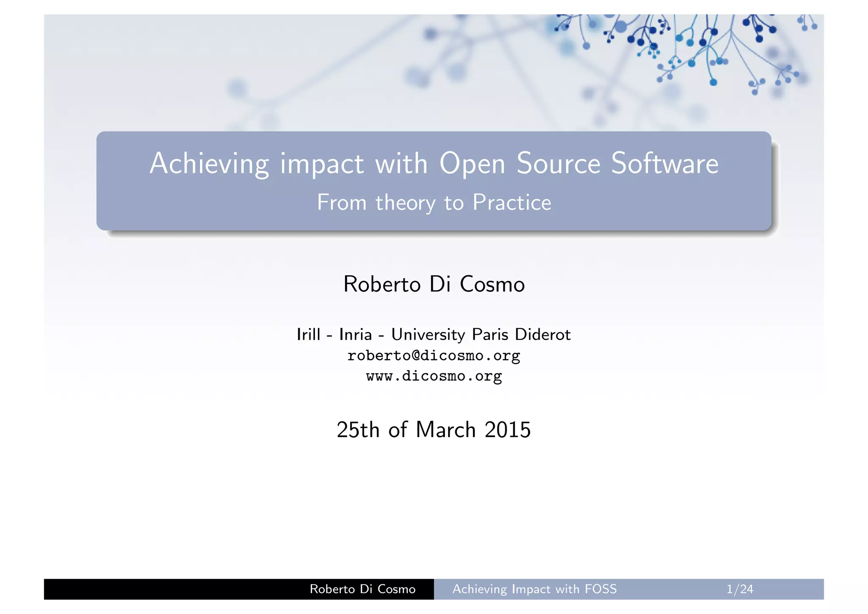Click the year '2015' in the date

(507, 430)
